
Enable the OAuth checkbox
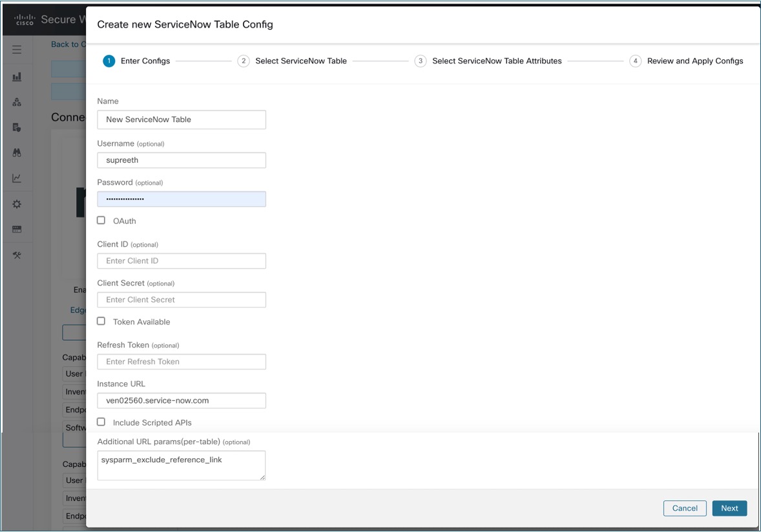click(x=101, y=220)
